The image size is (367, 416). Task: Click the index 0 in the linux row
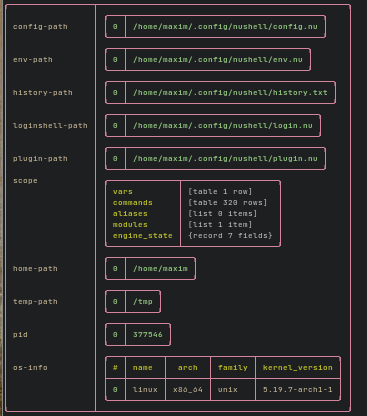115,390
